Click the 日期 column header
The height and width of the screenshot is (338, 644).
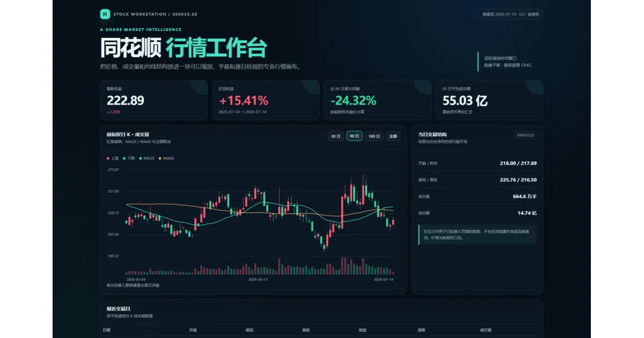106,330
